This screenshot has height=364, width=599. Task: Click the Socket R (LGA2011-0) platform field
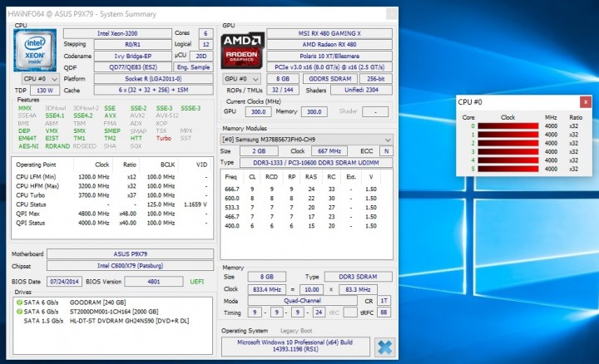(154, 79)
